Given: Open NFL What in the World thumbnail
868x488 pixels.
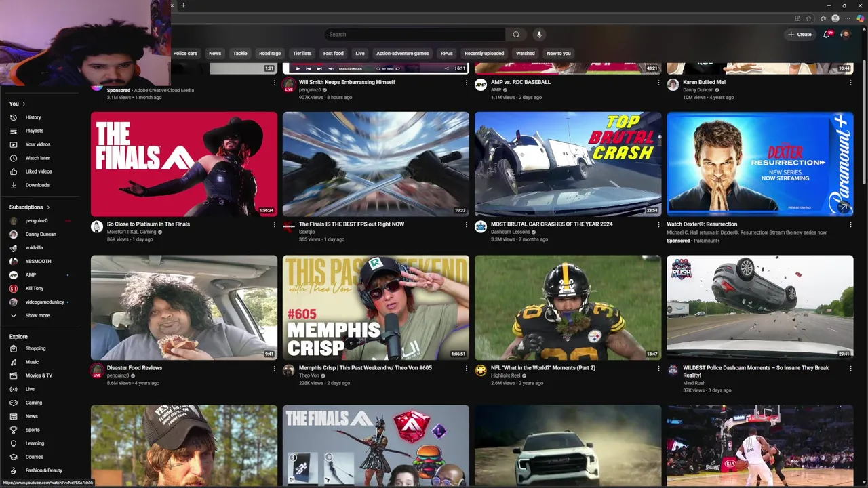Looking at the screenshot, I should pyautogui.click(x=568, y=308).
